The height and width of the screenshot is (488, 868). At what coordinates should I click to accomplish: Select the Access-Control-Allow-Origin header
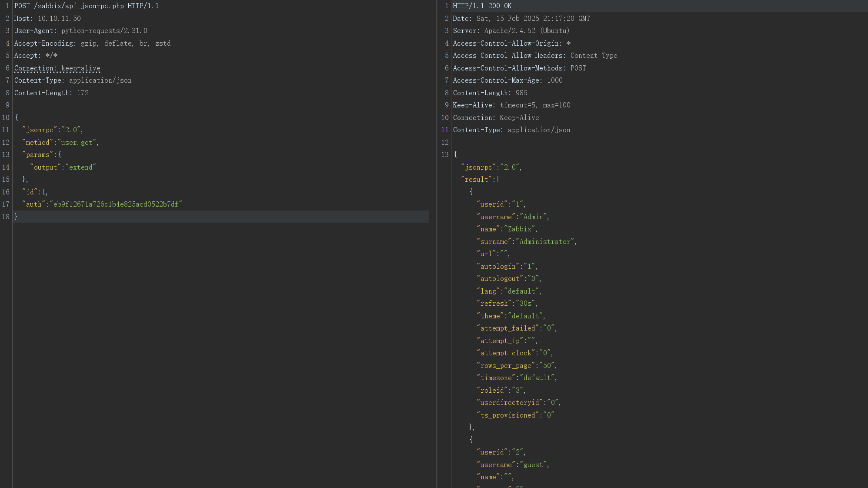512,43
